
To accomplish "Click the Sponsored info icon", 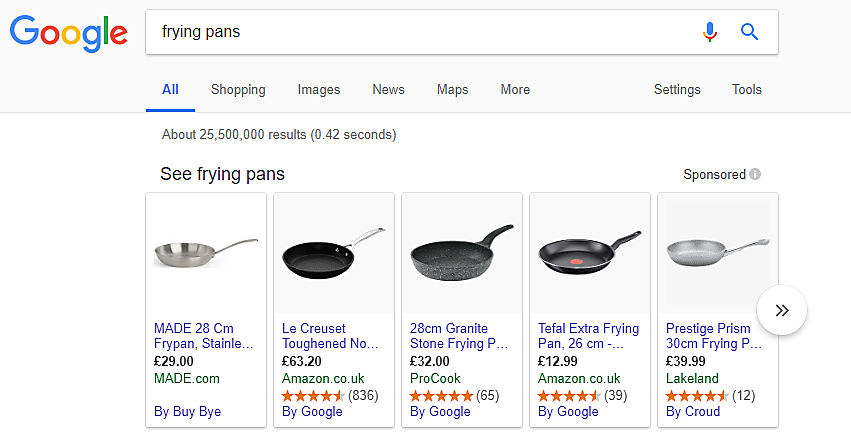I will coord(755,175).
